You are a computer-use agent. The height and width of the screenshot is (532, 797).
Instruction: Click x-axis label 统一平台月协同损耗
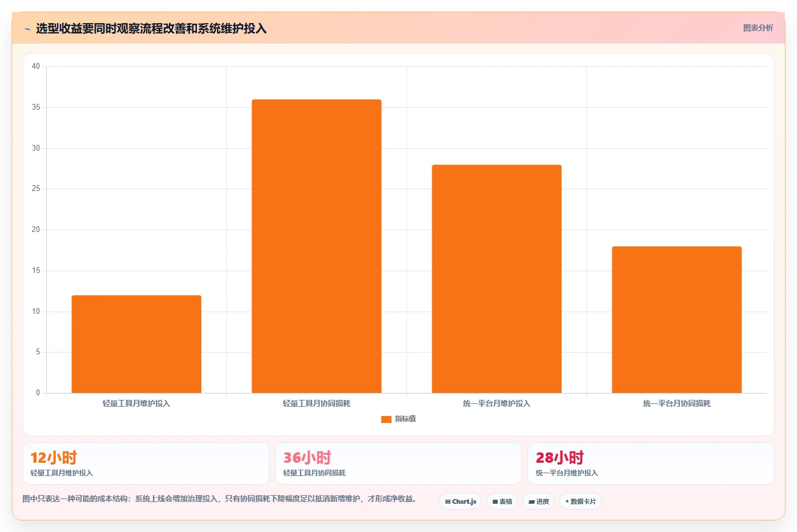(676, 403)
